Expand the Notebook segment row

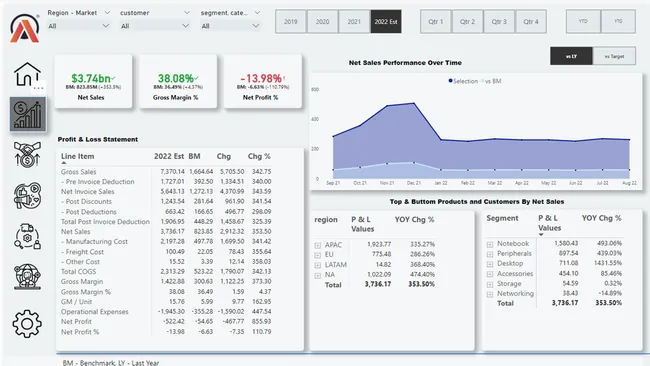pos(490,244)
